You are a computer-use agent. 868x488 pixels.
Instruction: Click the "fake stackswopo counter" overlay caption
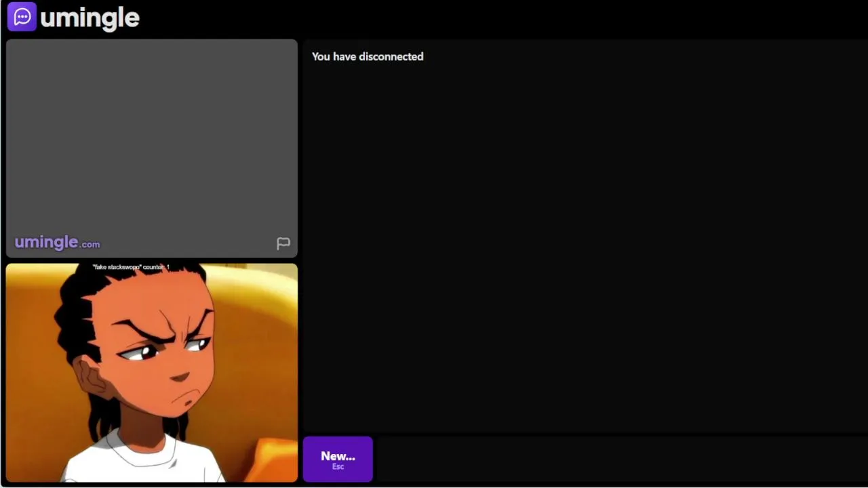pyautogui.click(x=131, y=267)
